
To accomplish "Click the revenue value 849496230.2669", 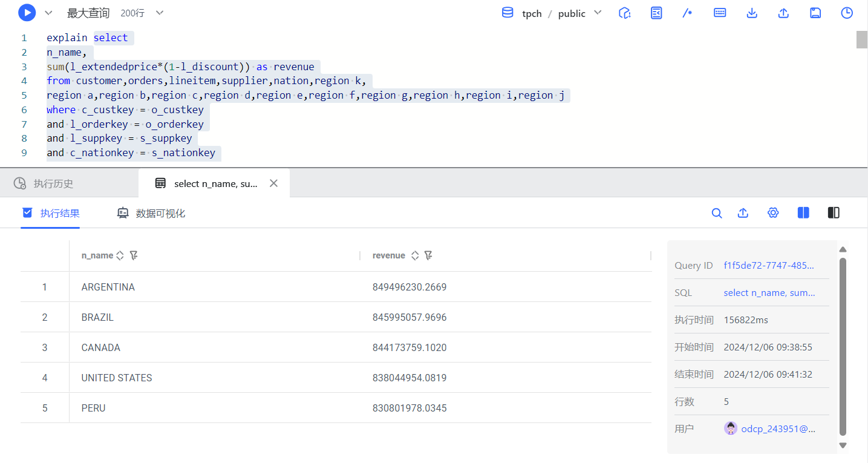I will point(410,287).
